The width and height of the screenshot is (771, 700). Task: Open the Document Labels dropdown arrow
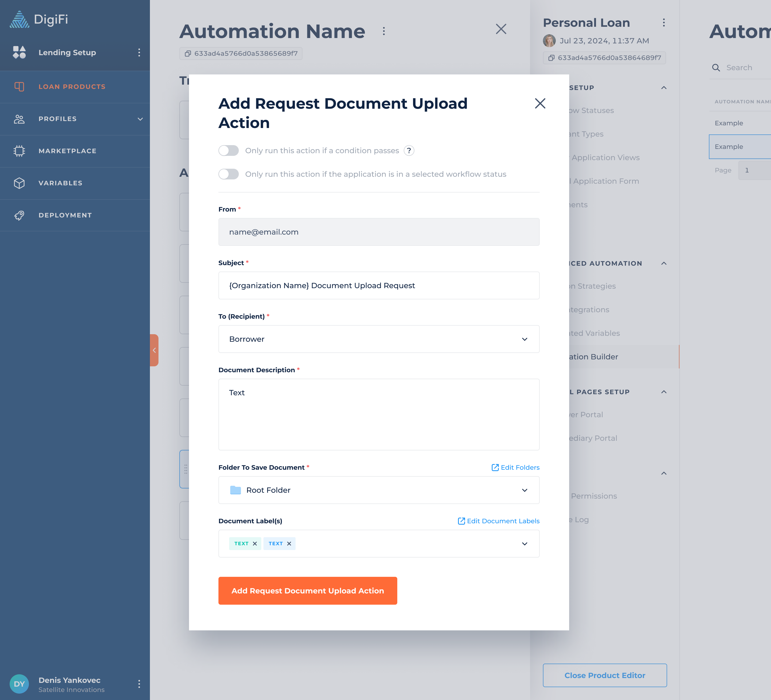coord(524,544)
